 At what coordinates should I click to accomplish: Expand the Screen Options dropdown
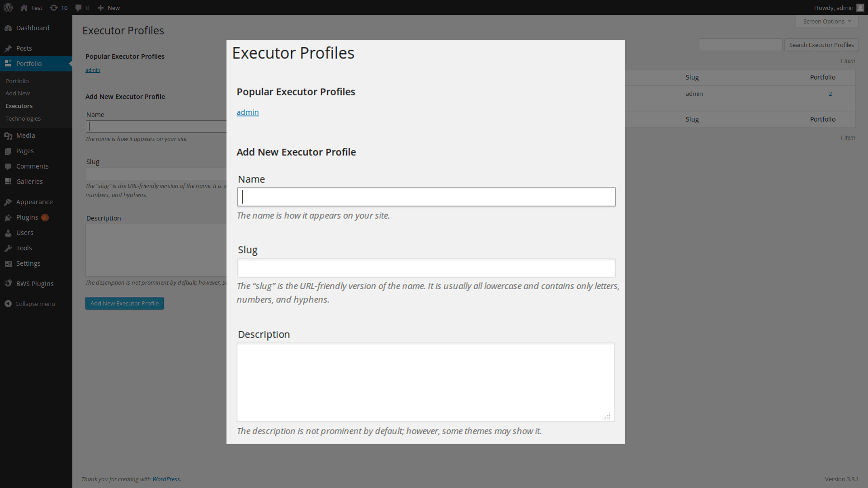(827, 21)
